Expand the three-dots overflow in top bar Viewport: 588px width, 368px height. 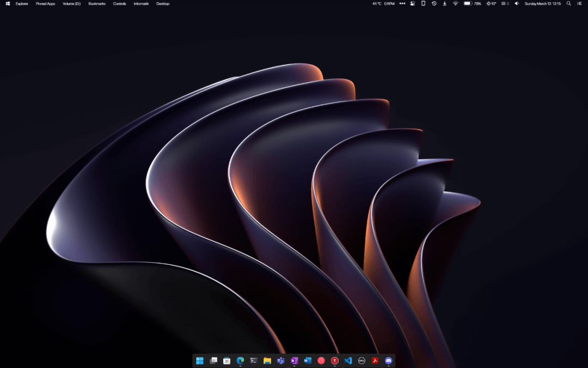pos(402,4)
